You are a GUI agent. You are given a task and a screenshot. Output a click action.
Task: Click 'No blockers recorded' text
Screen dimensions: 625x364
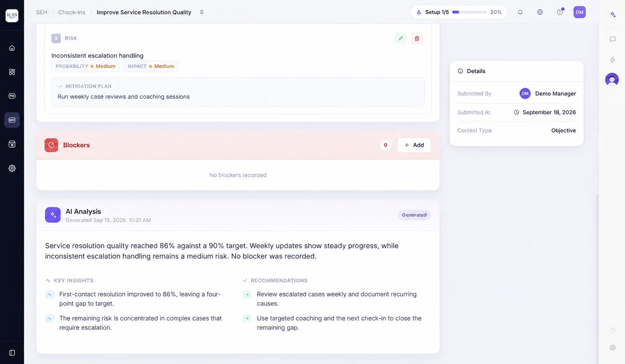click(x=238, y=175)
